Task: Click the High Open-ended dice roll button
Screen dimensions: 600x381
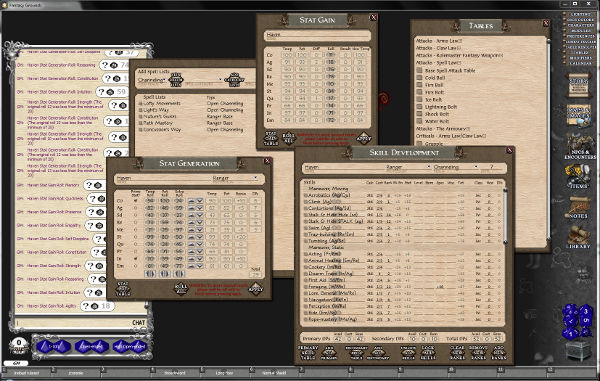Action: point(130,347)
